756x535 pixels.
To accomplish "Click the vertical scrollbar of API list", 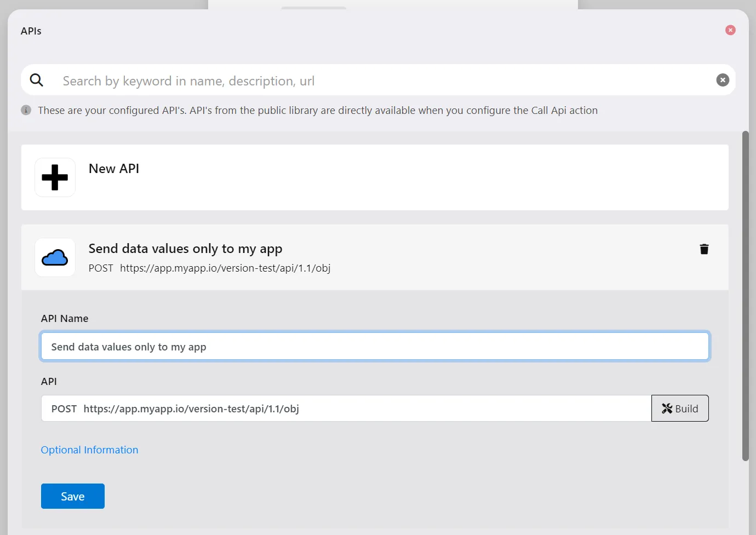I will (745, 296).
